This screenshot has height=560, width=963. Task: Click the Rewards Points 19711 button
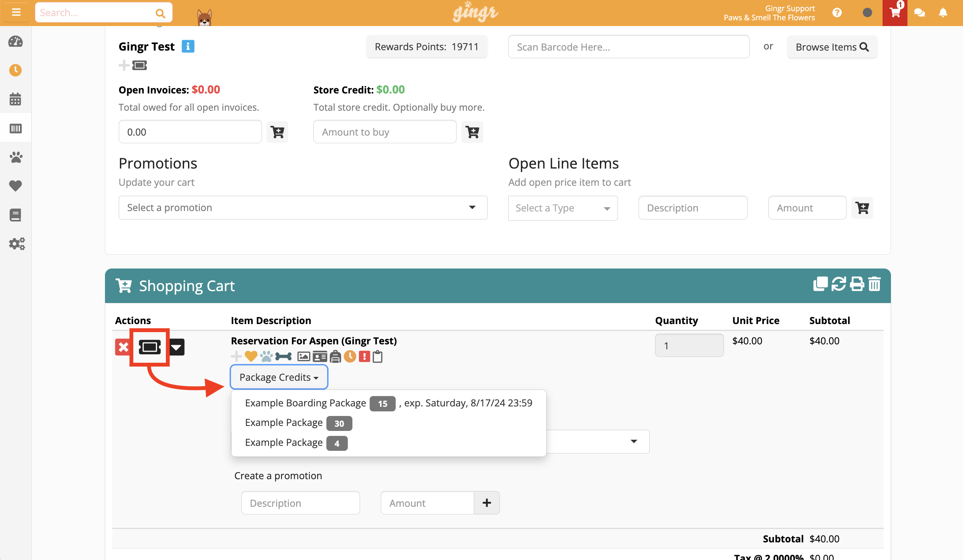pyautogui.click(x=427, y=47)
